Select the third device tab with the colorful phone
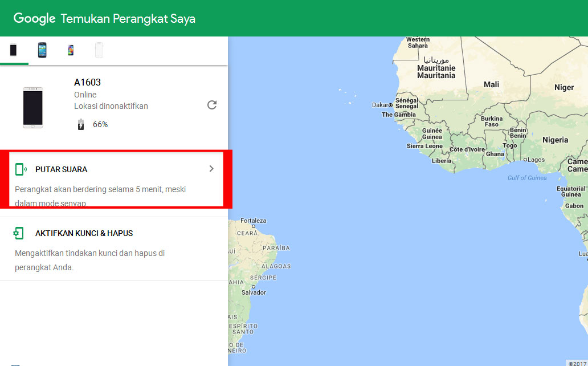 [71, 50]
